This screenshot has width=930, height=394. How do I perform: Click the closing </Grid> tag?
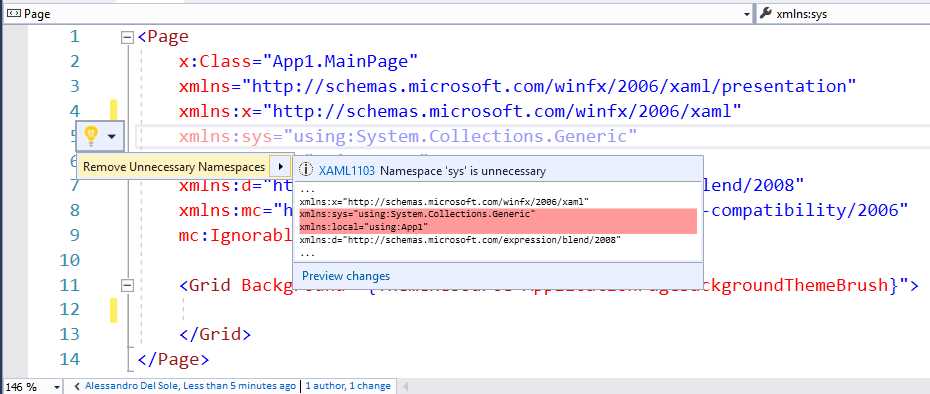[x=215, y=334]
